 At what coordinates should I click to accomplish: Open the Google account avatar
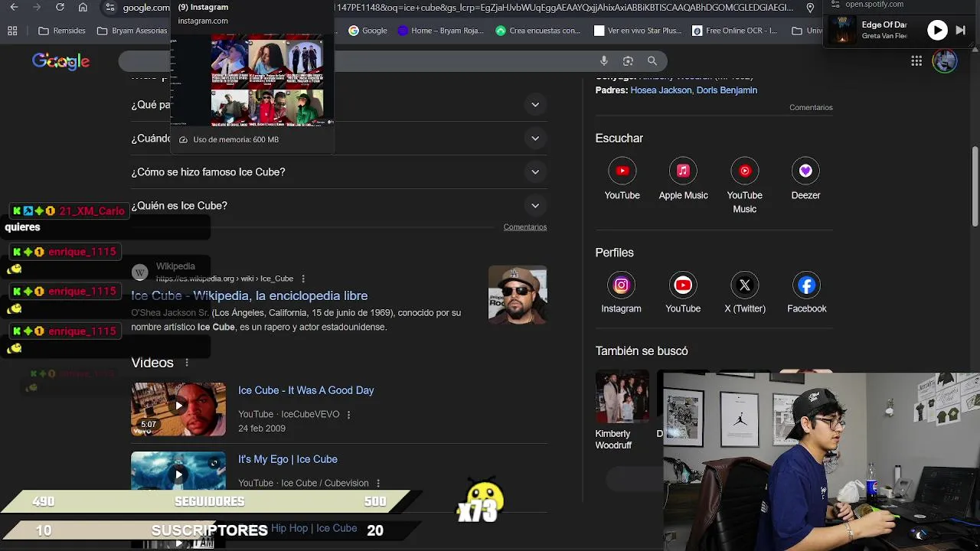[945, 61]
